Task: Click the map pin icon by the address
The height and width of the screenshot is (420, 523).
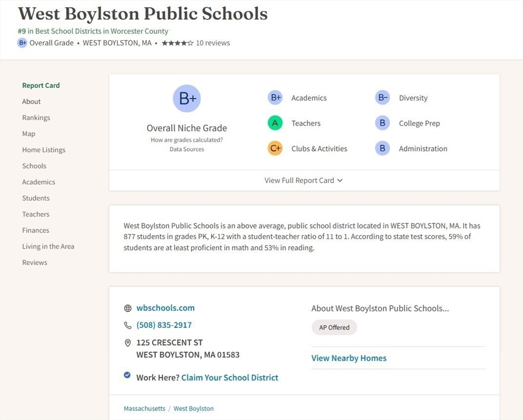Action: pyautogui.click(x=127, y=343)
